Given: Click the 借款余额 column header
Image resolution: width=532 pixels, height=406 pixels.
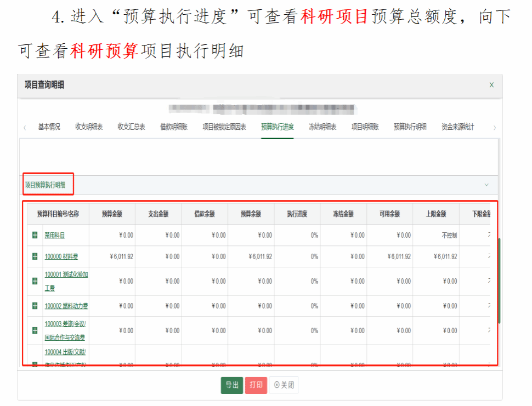Looking at the screenshot, I should [205, 214].
